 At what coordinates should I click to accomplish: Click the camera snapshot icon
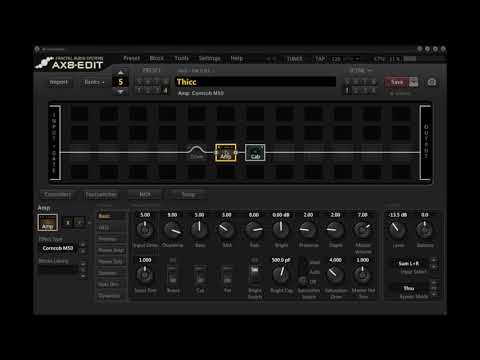(432, 82)
